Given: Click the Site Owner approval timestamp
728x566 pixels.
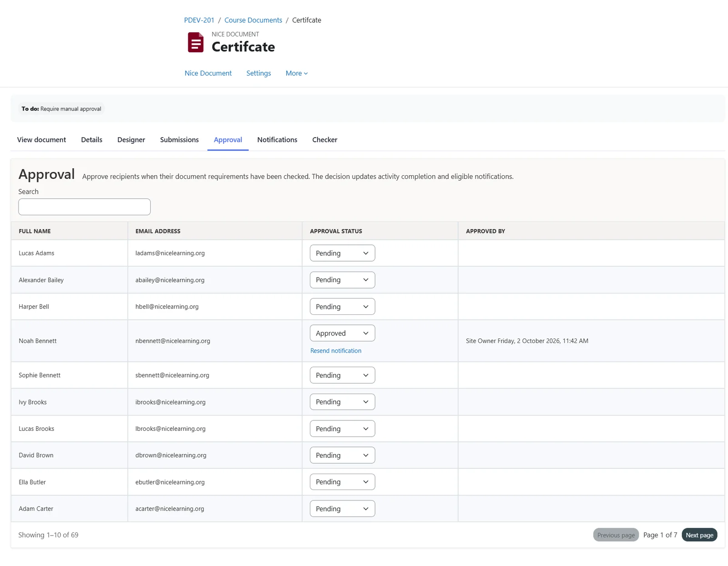Looking at the screenshot, I should 527,341.
